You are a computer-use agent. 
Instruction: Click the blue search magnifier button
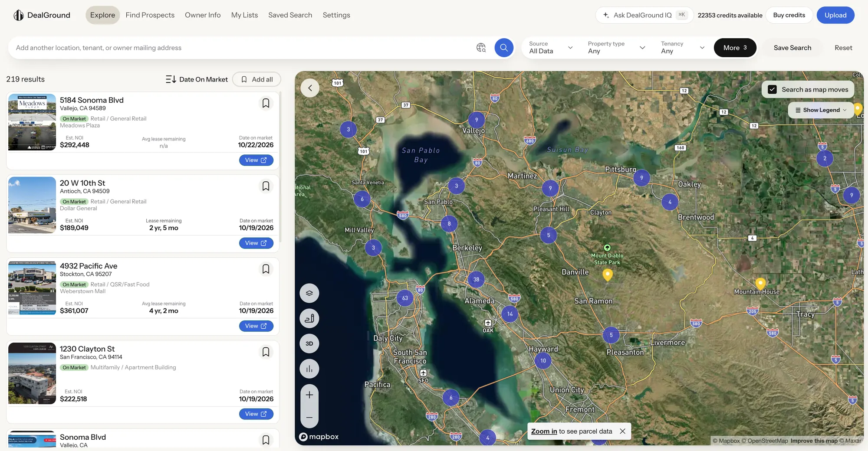tap(504, 48)
